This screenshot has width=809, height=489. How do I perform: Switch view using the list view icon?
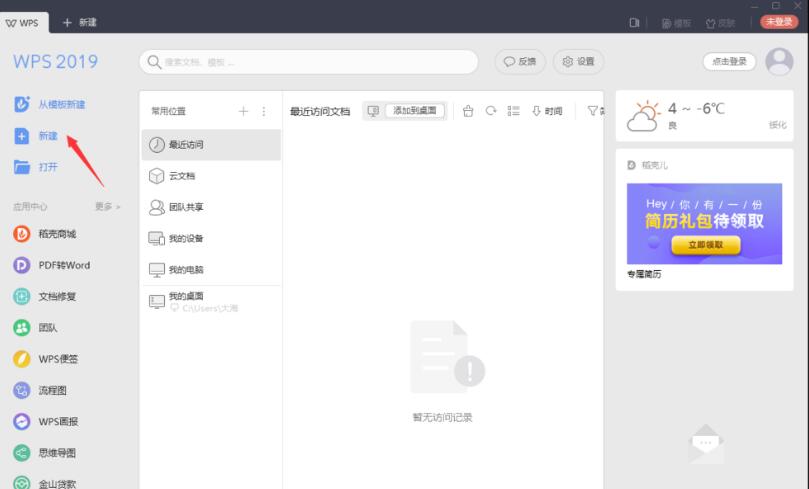point(513,111)
